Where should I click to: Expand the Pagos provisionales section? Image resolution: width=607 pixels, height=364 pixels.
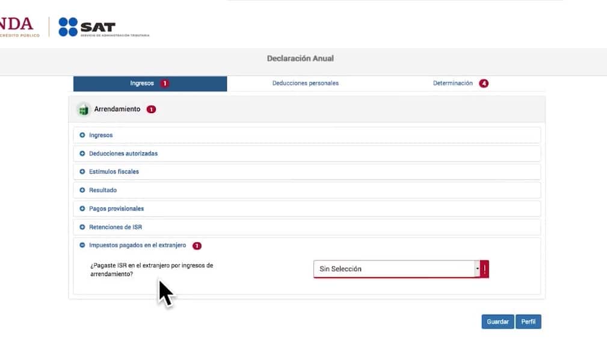coord(116,209)
